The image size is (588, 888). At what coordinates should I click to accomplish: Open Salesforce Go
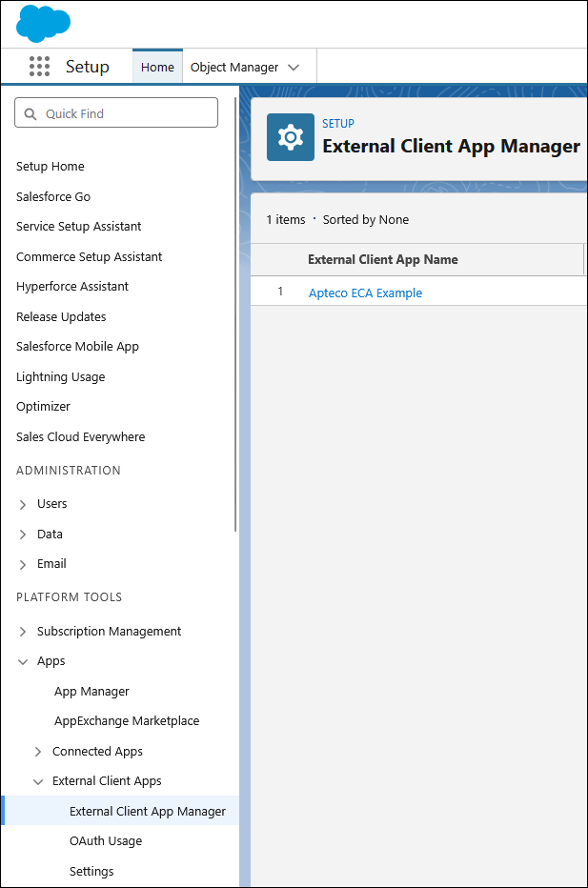53,196
